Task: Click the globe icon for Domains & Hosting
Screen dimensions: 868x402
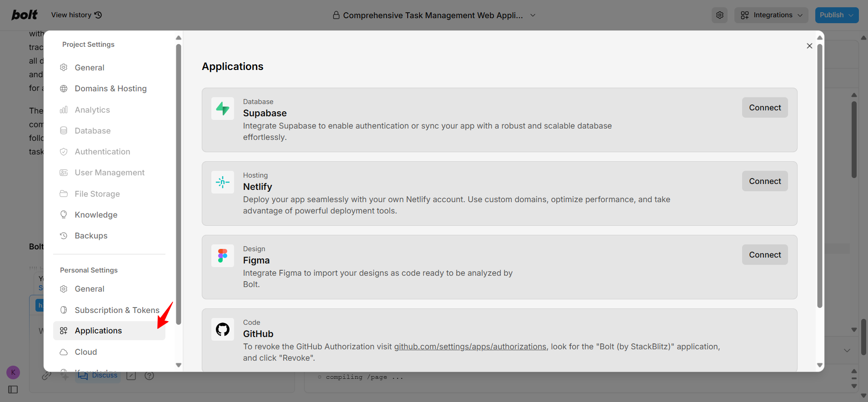Action: (x=64, y=89)
